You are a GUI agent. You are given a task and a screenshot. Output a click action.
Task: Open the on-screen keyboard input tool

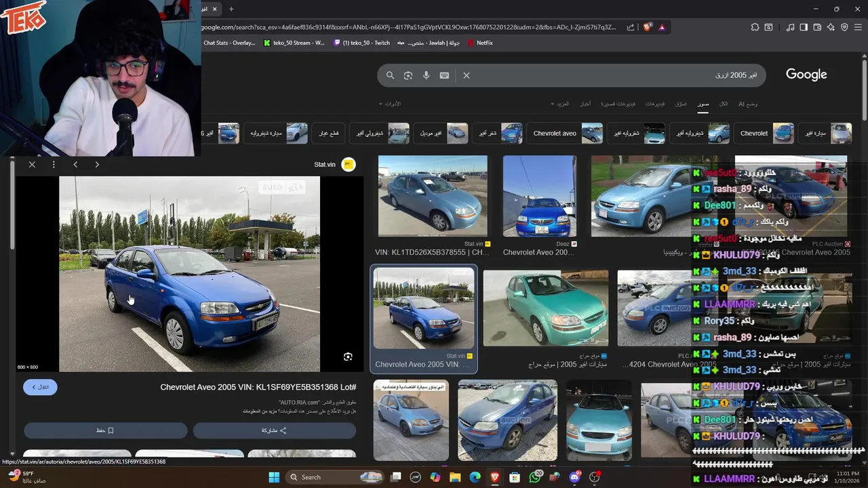(x=444, y=75)
